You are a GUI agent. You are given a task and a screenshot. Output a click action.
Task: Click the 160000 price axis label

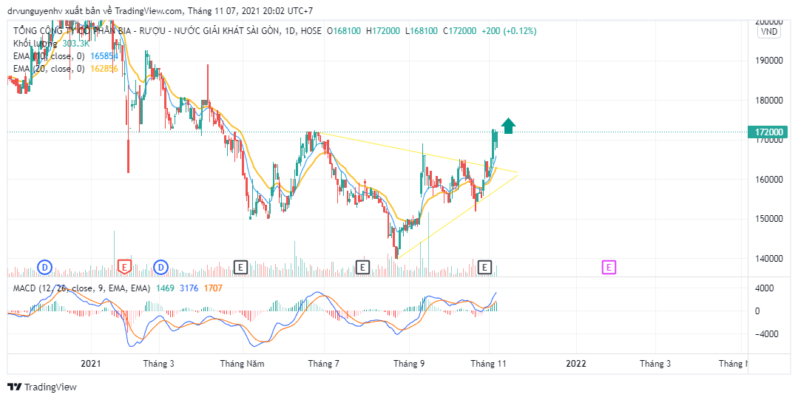point(769,180)
